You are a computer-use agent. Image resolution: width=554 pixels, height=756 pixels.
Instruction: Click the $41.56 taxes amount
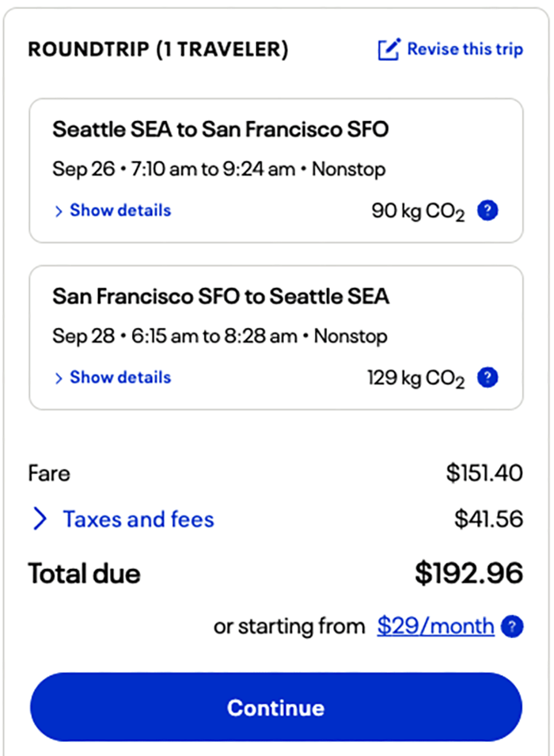coord(488,519)
